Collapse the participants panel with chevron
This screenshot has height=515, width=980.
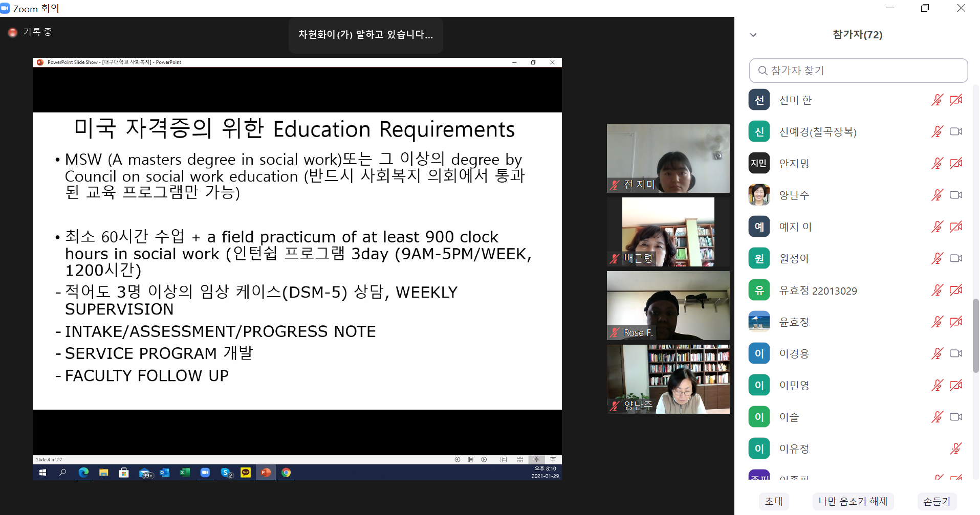753,35
